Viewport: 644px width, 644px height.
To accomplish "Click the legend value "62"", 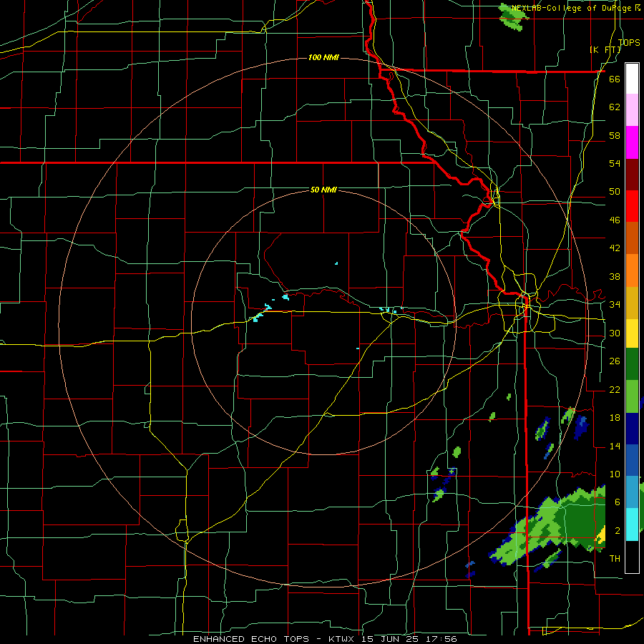I will tap(615, 107).
